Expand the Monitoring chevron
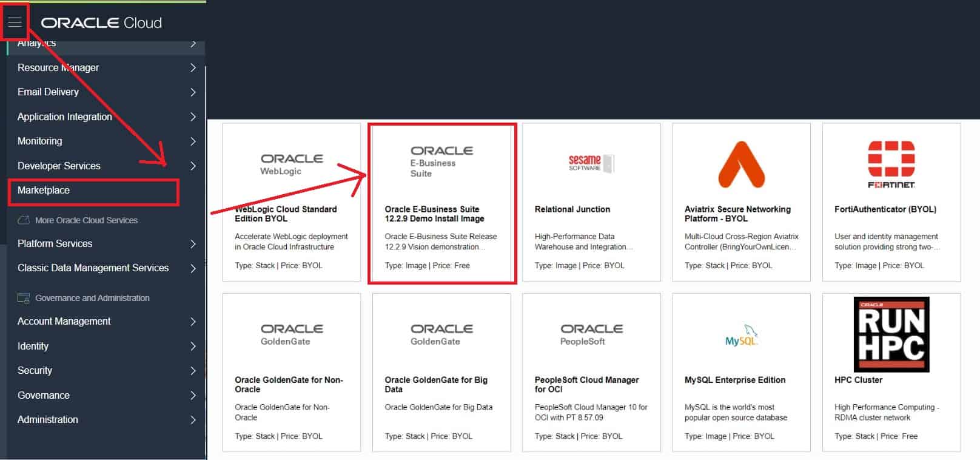This screenshot has width=980, height=460. (193, 141)
